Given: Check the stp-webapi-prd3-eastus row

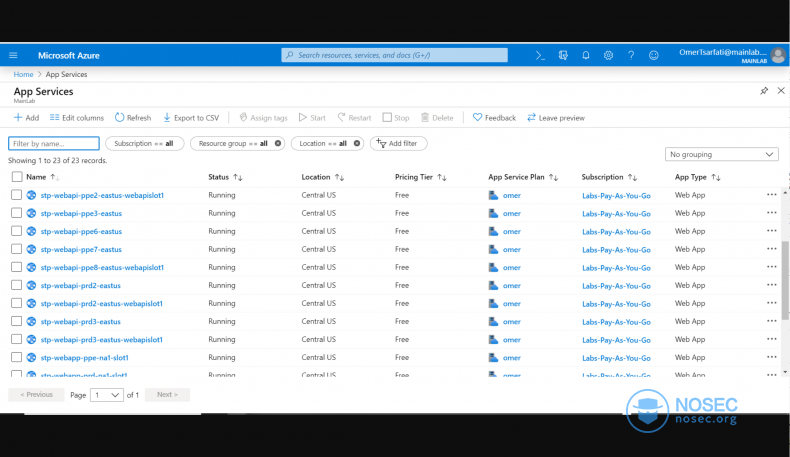Looking at the screenshot, I should pyautogui.click(x=17, y=321).
